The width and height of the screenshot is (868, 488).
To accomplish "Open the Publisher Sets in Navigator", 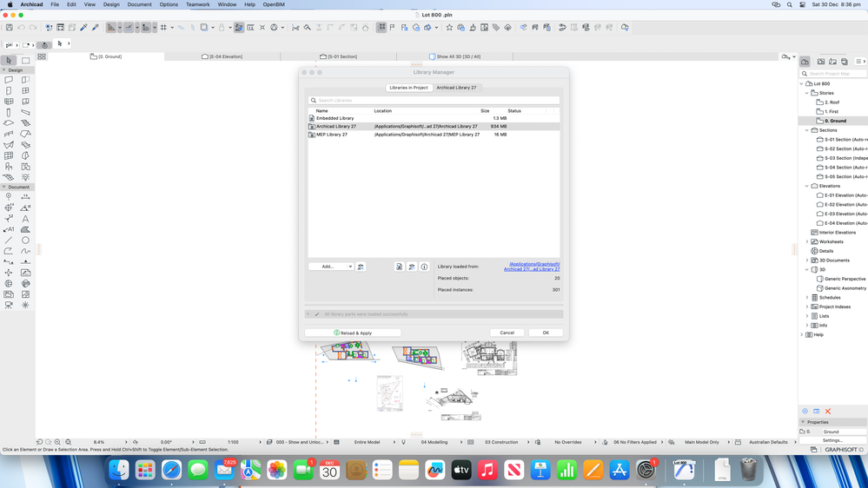I will [845, 62].
